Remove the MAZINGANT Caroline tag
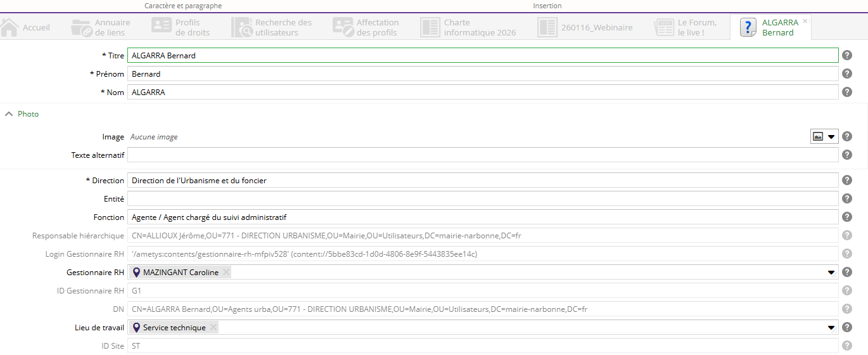868x355 pixels. tap(226, 273)
